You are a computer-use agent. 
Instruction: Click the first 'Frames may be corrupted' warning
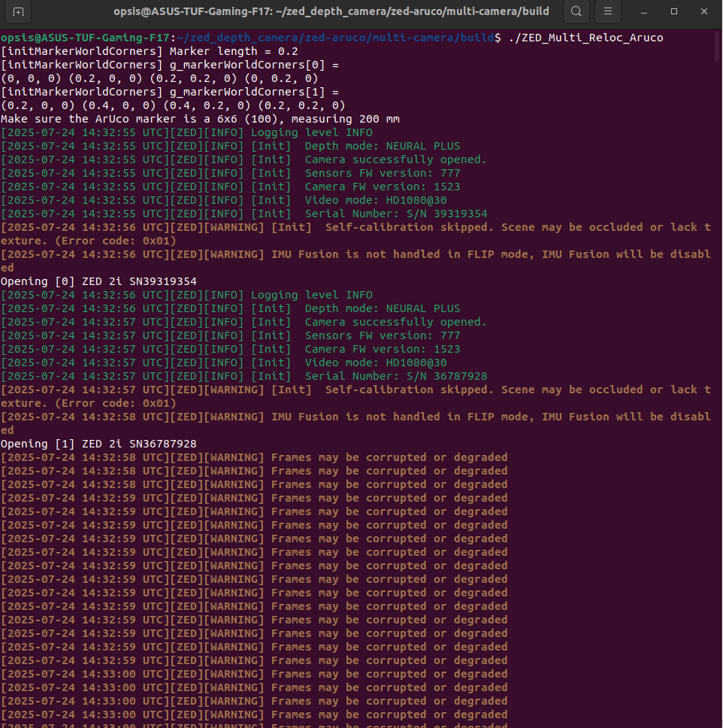tap(254, 457)
